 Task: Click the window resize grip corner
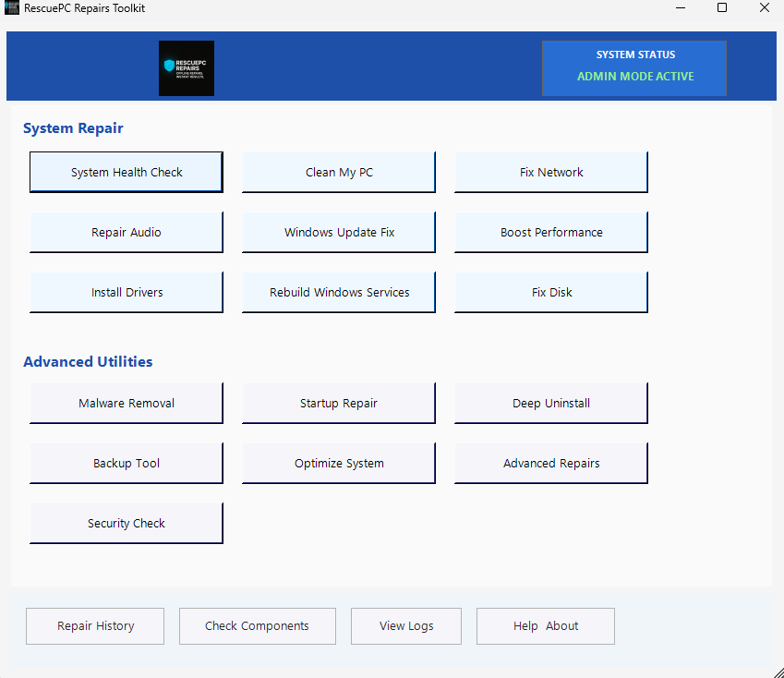pyautogui.click(x=778, y=672)
